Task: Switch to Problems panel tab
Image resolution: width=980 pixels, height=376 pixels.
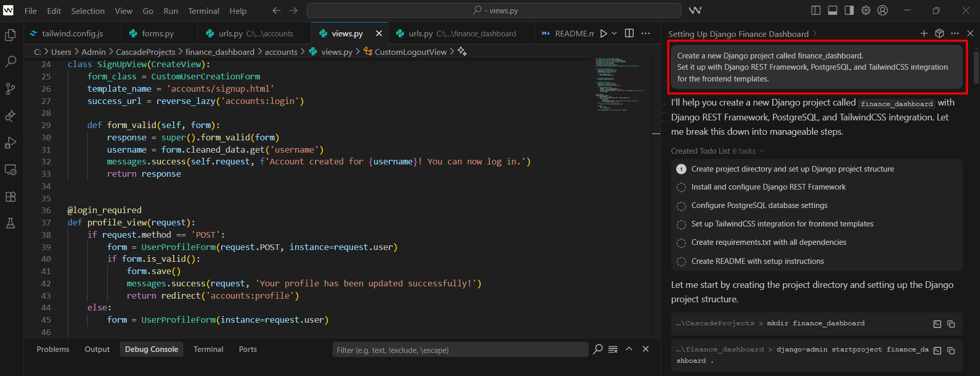Action: point(53,349)
